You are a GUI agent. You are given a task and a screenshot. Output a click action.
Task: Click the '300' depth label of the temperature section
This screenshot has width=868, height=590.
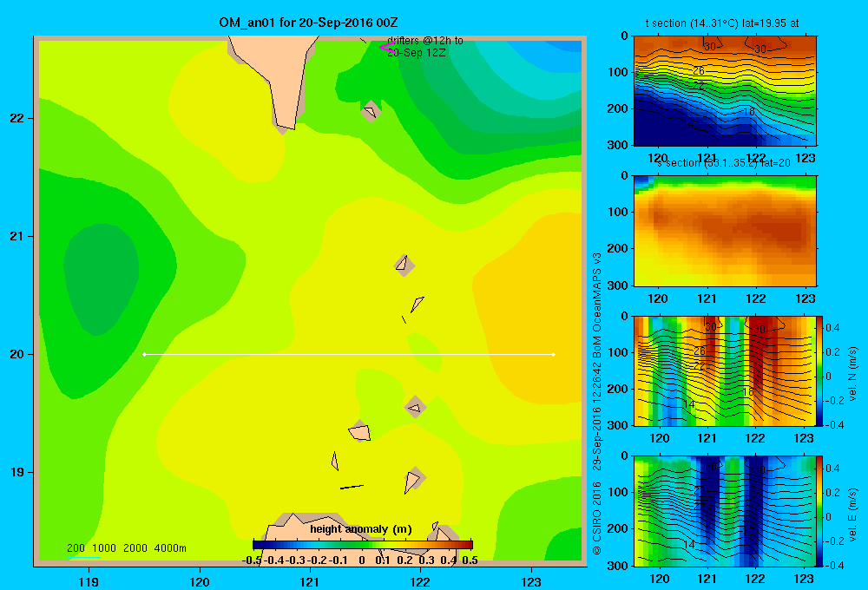click(618, 145)
